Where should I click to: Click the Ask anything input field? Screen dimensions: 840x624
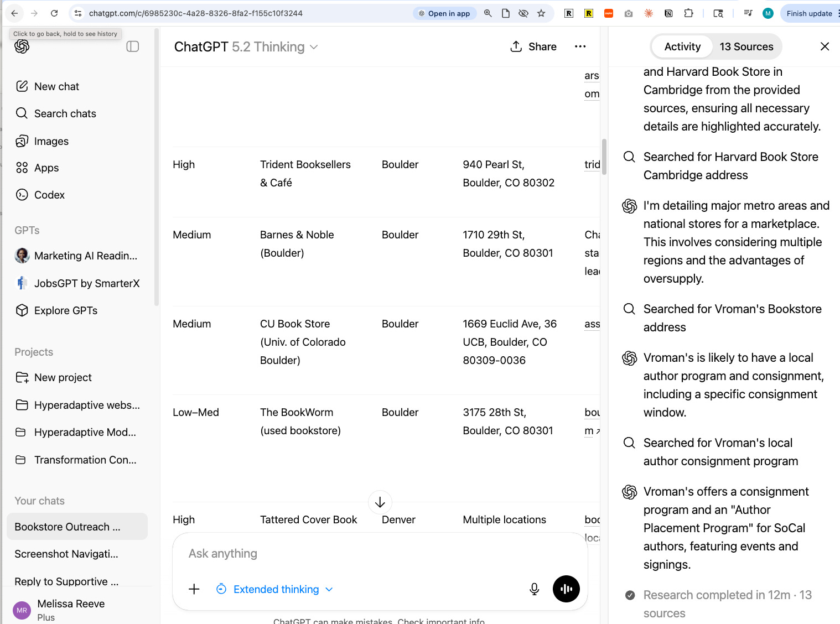pos(380,554)
